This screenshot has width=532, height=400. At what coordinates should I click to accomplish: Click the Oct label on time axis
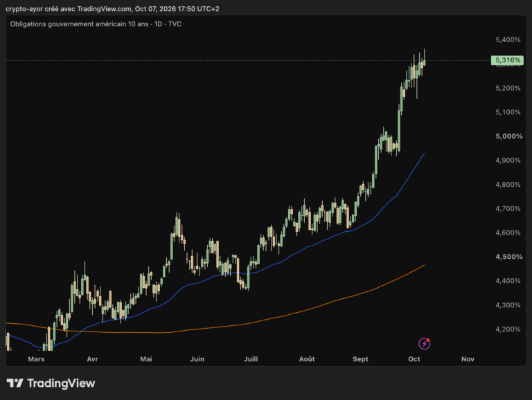pyautogui.click(x=414, y=359)
